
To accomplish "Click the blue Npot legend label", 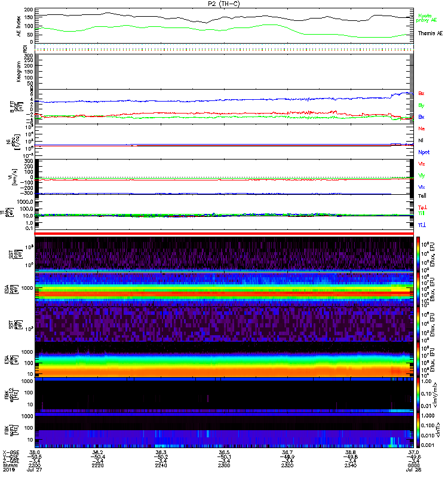I will coord(424,152).
